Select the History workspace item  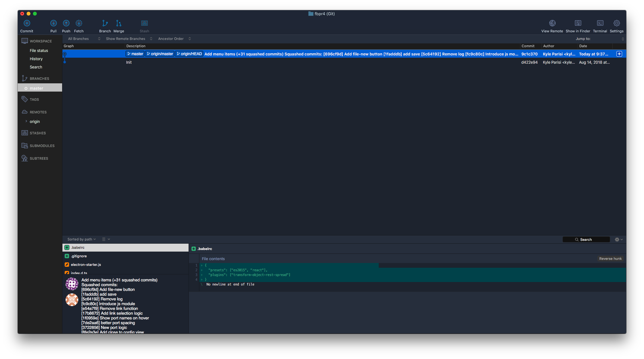tap(37, 58)
